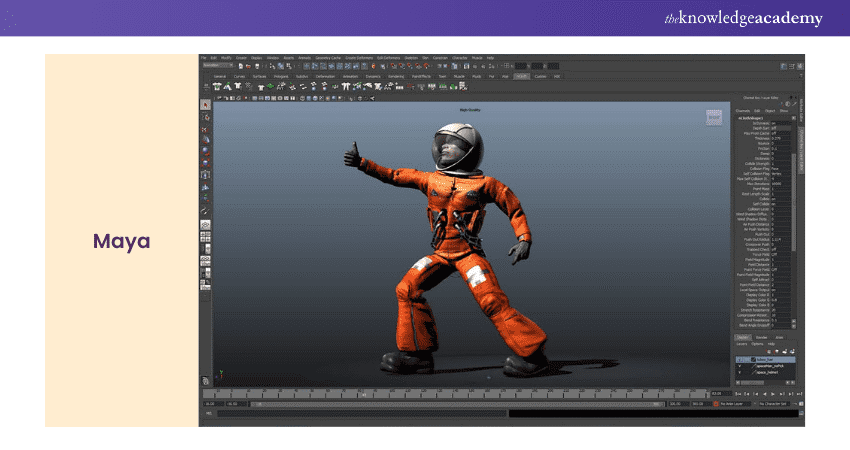Open the No Character Set dropdown
Image resolution: width=850 pixels, height=450 pixels.
click(774, 404)
